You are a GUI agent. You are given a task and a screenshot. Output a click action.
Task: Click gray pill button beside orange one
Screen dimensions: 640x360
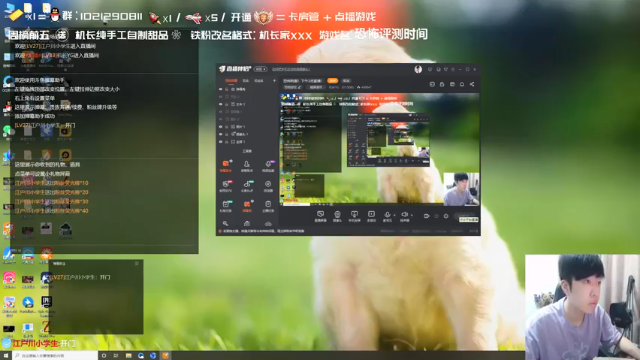[346, 81]
